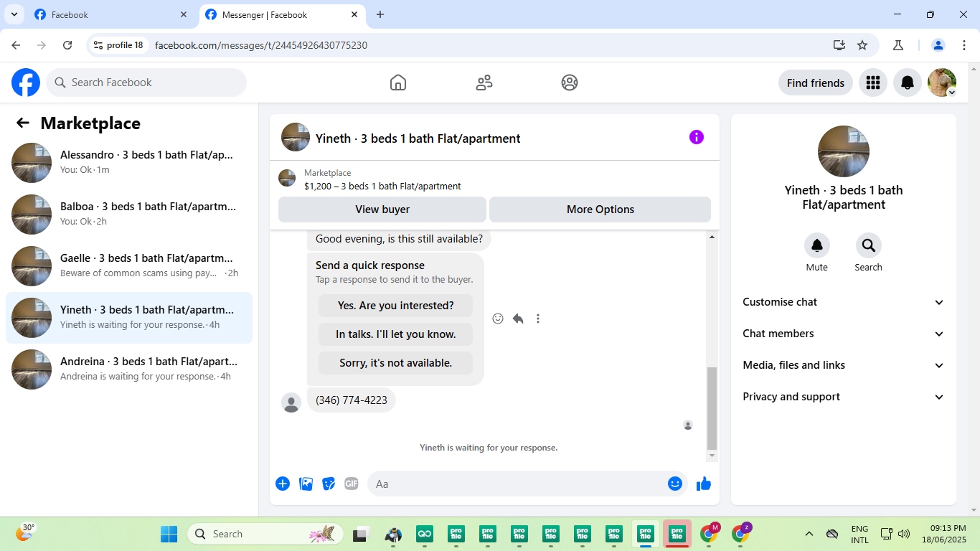Open Gaelle conversation in list
The height and width of the screenshot is (551, 980).
coord(129,266)
